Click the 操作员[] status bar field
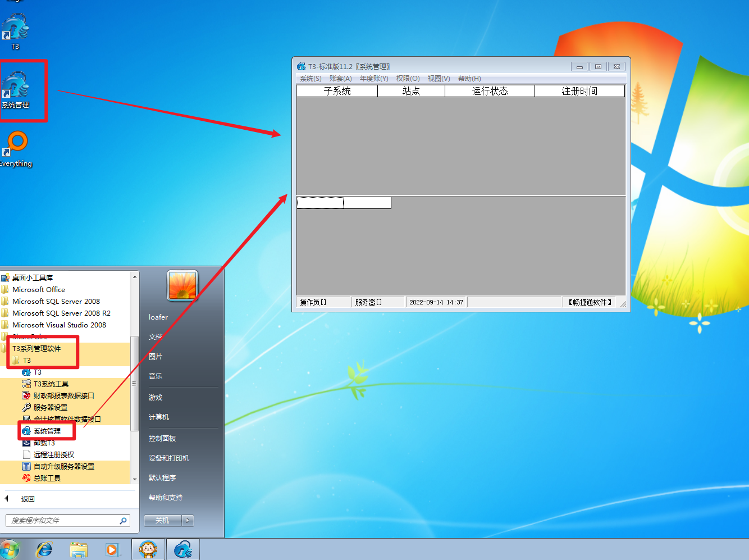Viewport: 749px width, 560px height. [323, 302]
